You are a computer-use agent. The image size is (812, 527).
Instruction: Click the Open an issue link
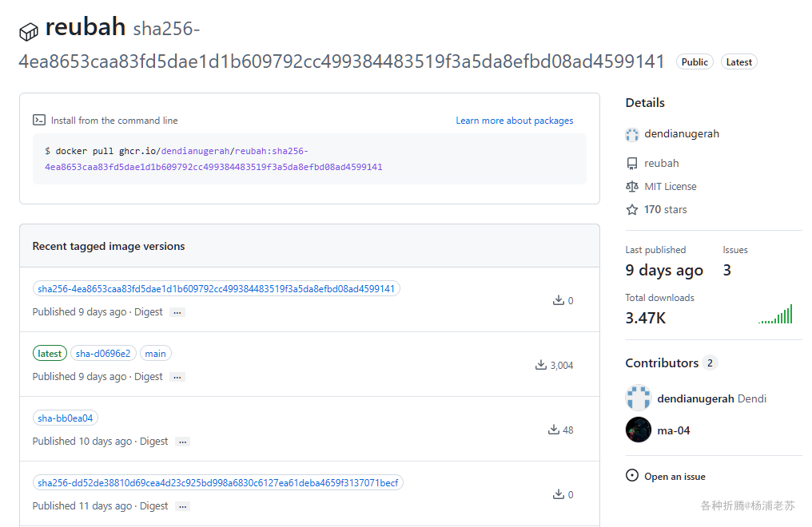coord(675,477)
